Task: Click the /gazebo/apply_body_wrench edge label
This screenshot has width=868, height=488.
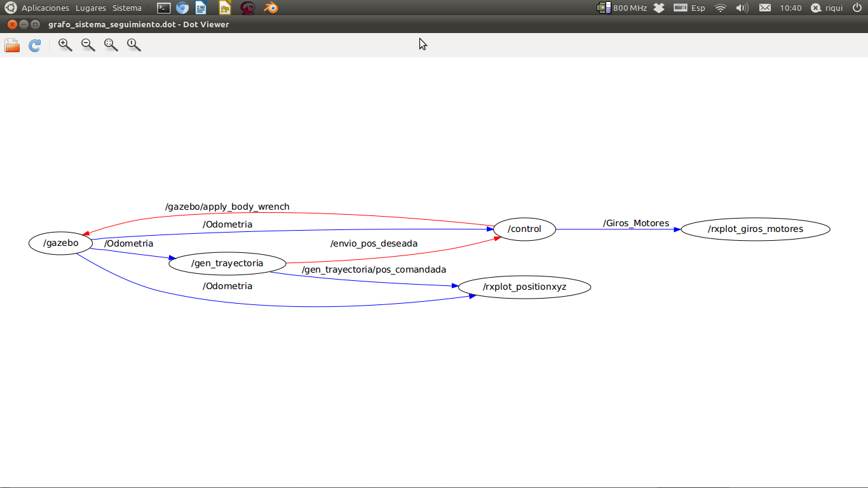Action: pyautogui.click(x=227, y=207)
